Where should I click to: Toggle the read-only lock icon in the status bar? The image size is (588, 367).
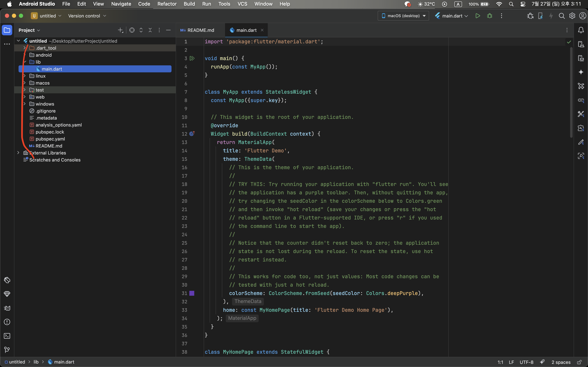(x=579, y=362)
